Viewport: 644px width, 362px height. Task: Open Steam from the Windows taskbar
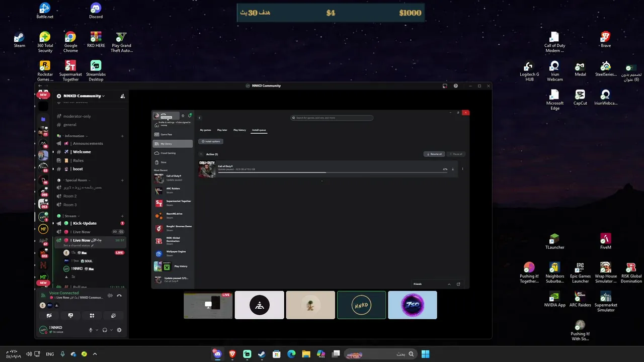click(x=262, y=354)
